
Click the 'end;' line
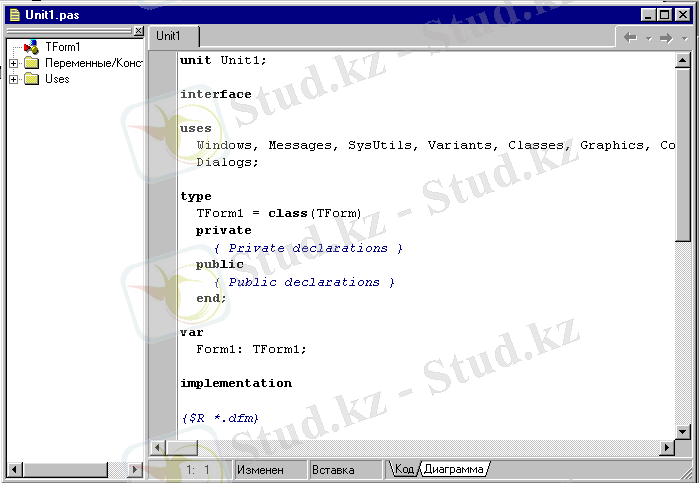click(211, 298)
